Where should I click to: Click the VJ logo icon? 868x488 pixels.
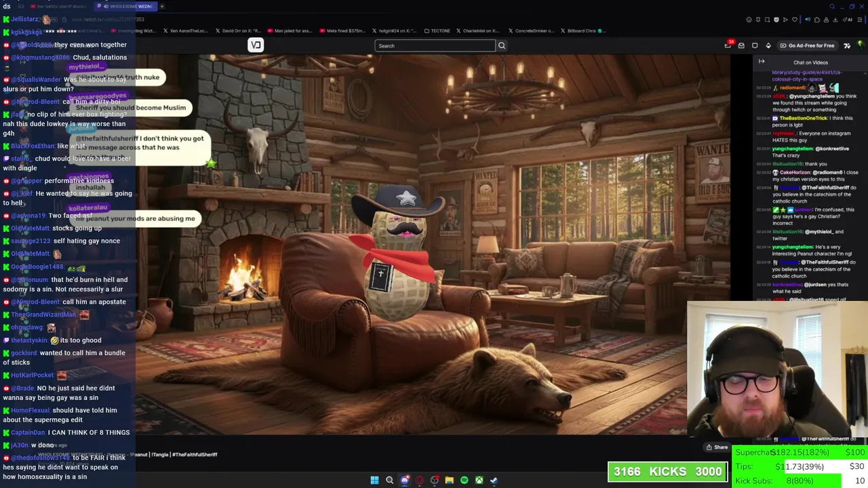(256, 45)
